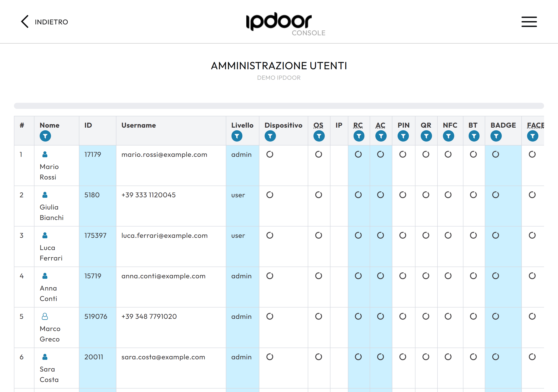The image size is (558, 392).
Task: Click Marco Greco's outlined user icon
Action: coord(45,316)
